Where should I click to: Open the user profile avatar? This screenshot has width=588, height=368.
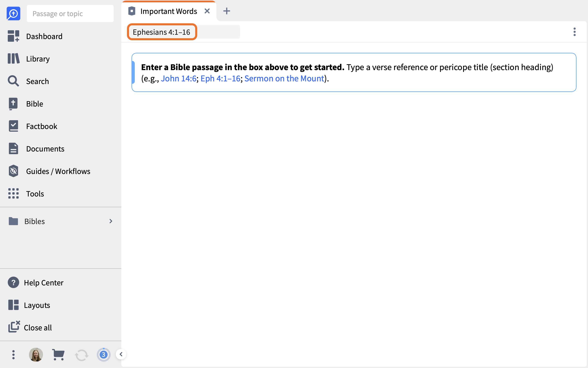click(36, 355)
